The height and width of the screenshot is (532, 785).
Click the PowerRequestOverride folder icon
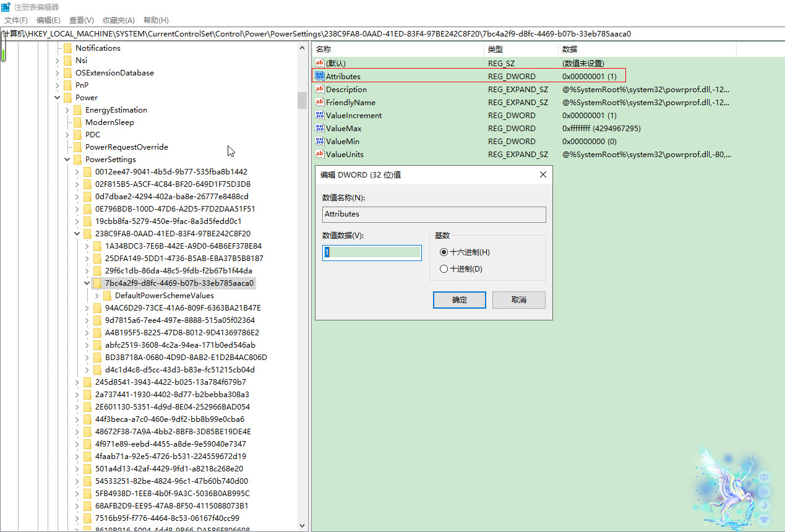78,147
